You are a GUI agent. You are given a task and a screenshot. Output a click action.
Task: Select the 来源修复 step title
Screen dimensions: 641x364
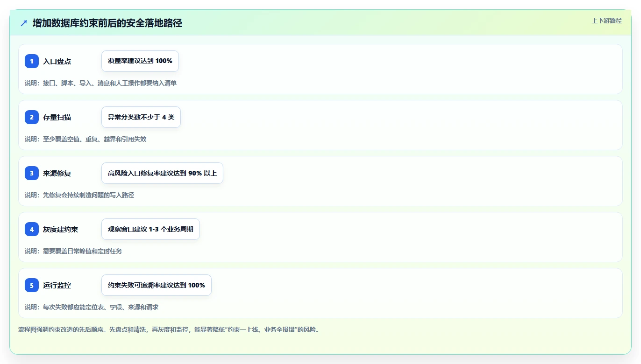tap(57, 173)
